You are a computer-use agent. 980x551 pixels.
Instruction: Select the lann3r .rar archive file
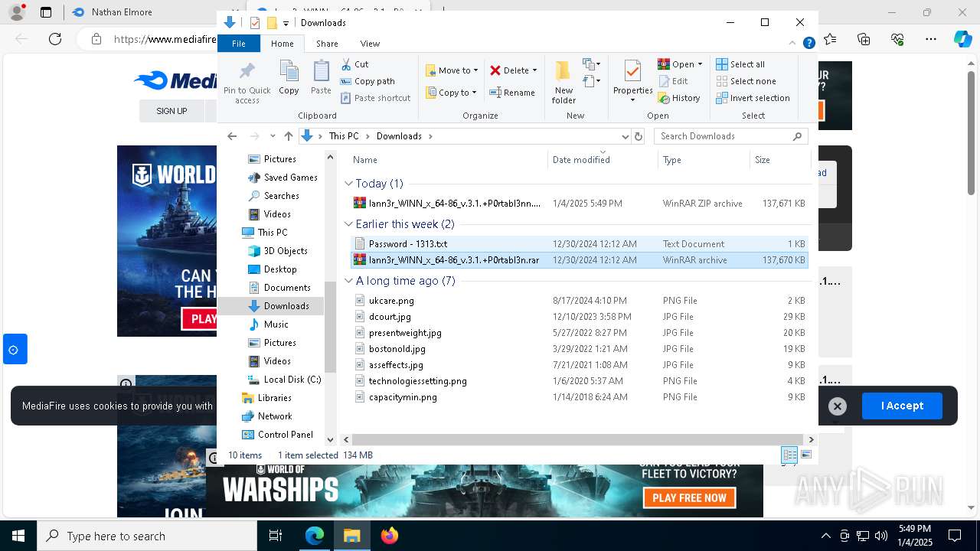pyautogui.click(x=579, y=260)
